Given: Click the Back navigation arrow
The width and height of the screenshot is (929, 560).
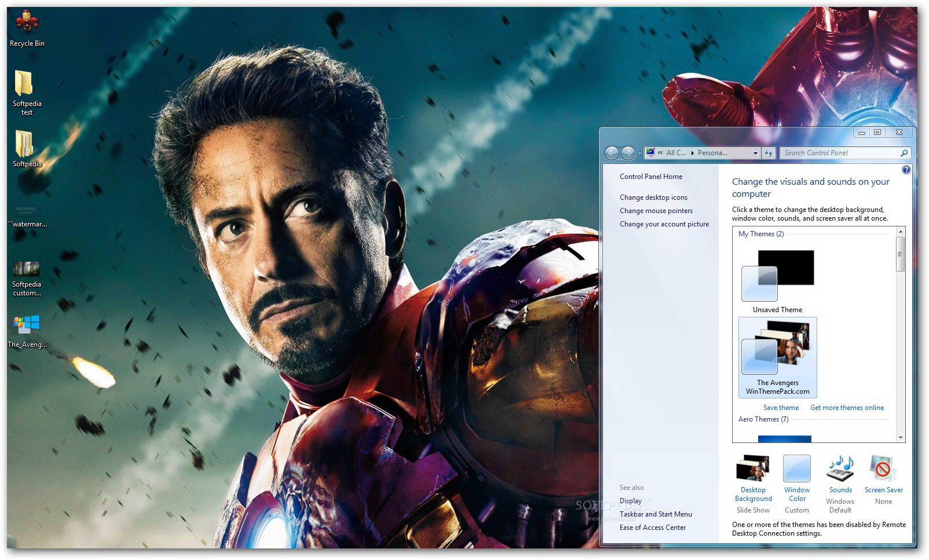Looking at the screenshot, I should [612, 153].
